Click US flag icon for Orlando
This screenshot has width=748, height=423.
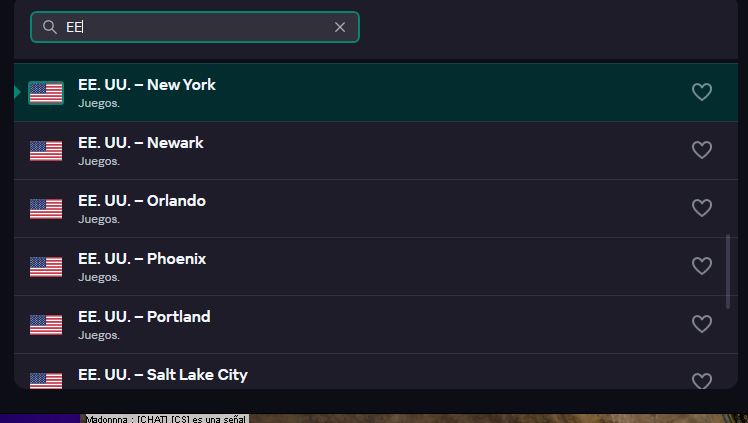pyautogui.click(x=46, y=209)
